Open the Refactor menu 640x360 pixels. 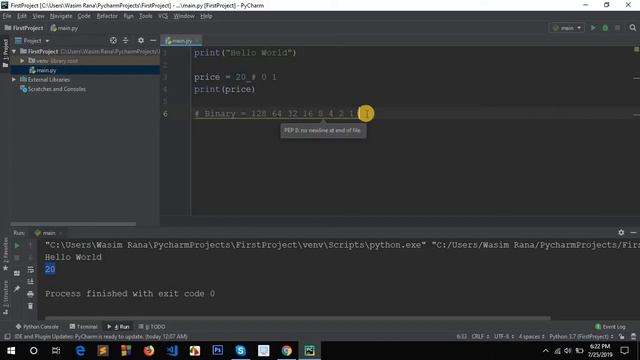(x=107, y=16)
